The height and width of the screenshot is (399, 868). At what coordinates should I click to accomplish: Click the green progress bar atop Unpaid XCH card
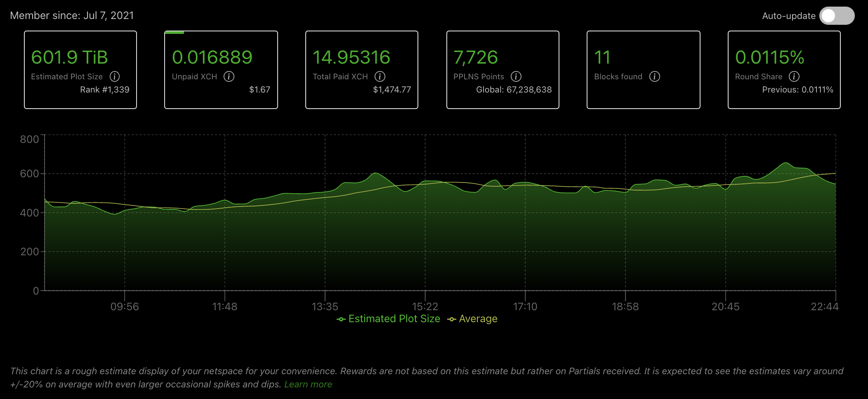174,32
